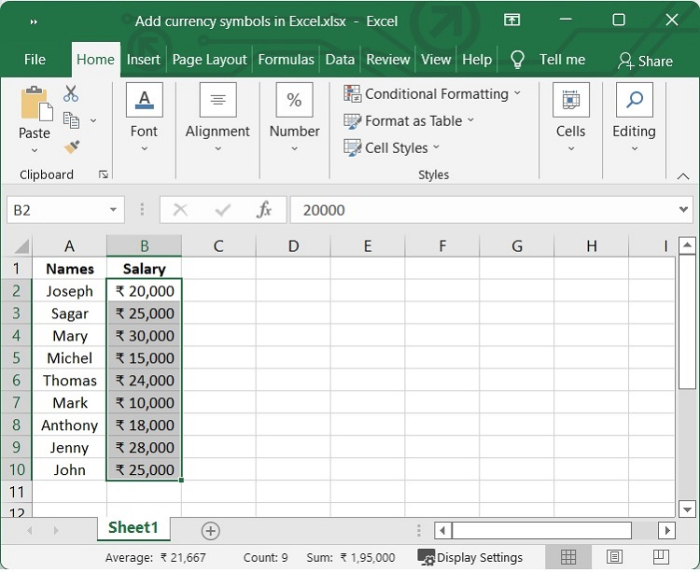This screenshot has width=700, height=572.
Task: Add a new sheet with plus icon
Action: tap(210, 531)
